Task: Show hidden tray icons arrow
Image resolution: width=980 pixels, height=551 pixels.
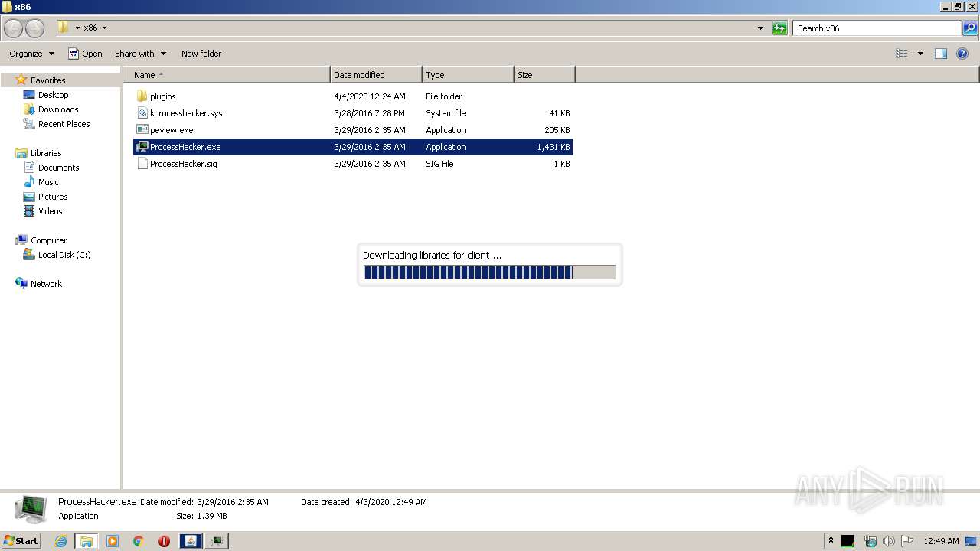Action: [x=831, y=541]
